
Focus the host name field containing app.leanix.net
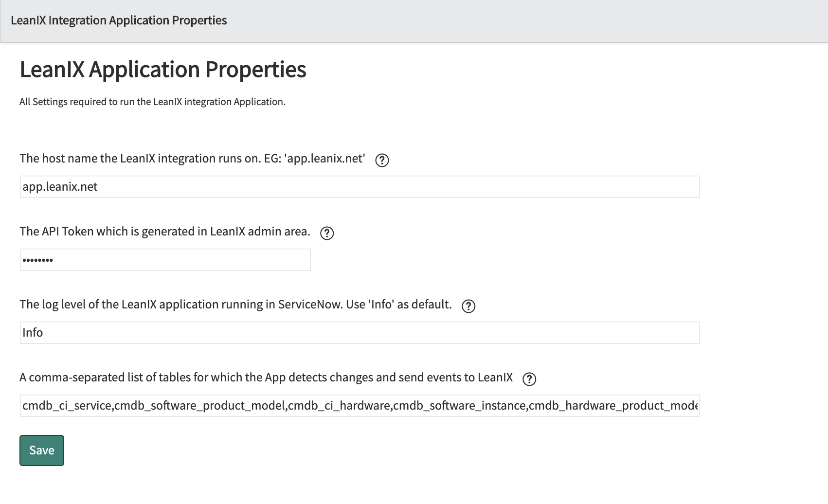point(360,187)
